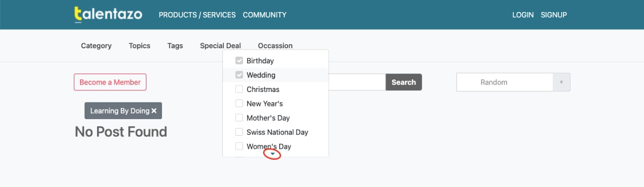Click Become a Member button
The width and height of the screenshot is (644, 187).
click(110, 82)
